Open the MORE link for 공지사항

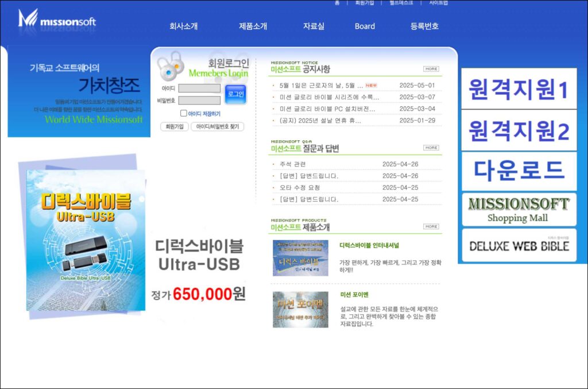point(431,69)
